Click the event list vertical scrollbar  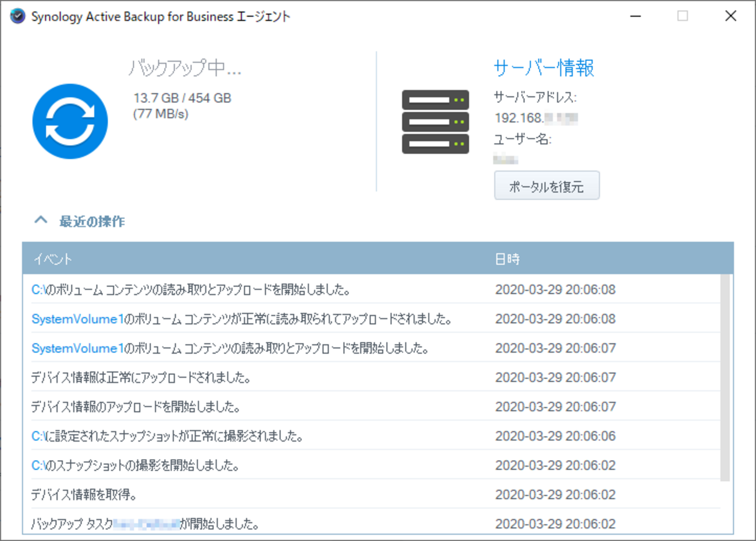725,378
